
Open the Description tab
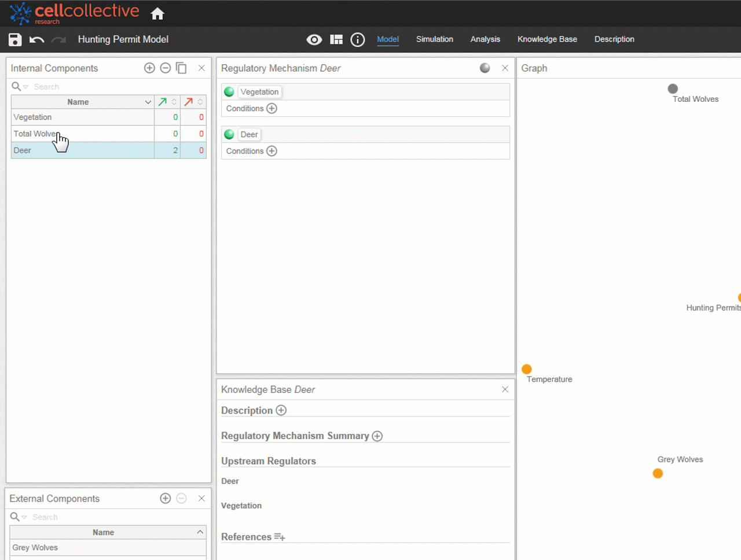coord(614,39)
